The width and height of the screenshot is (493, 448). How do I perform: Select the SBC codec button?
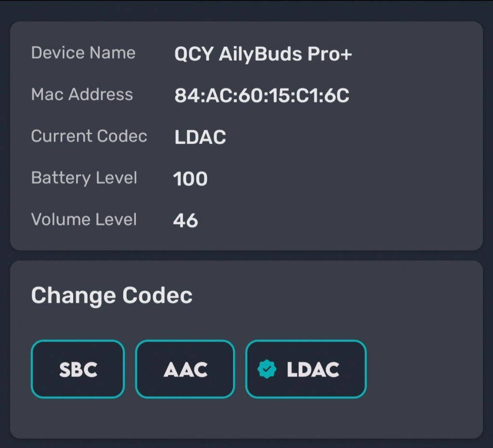78,369
